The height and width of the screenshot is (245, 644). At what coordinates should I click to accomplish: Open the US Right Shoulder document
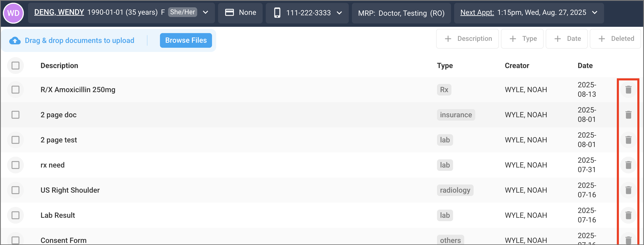click(70, 190)
